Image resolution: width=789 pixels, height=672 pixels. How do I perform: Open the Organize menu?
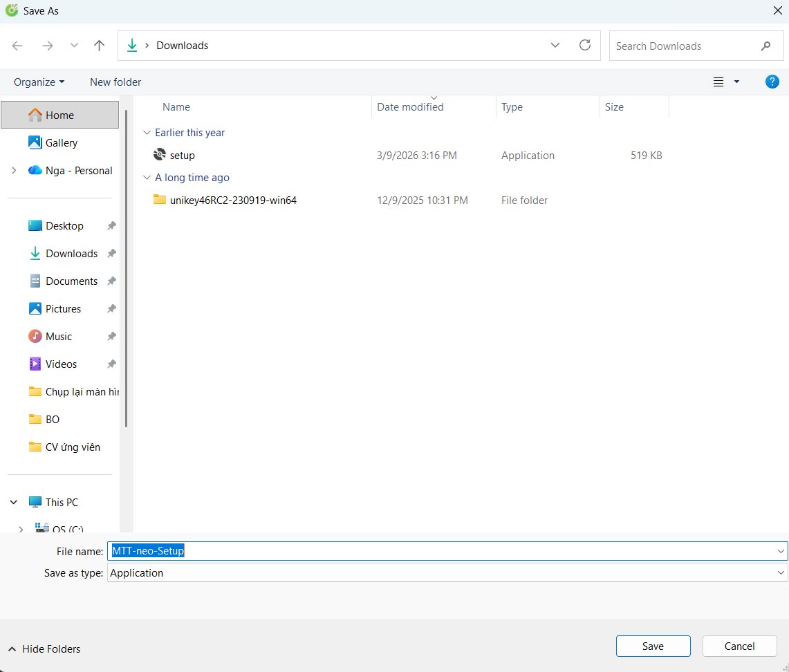point(39,82)
